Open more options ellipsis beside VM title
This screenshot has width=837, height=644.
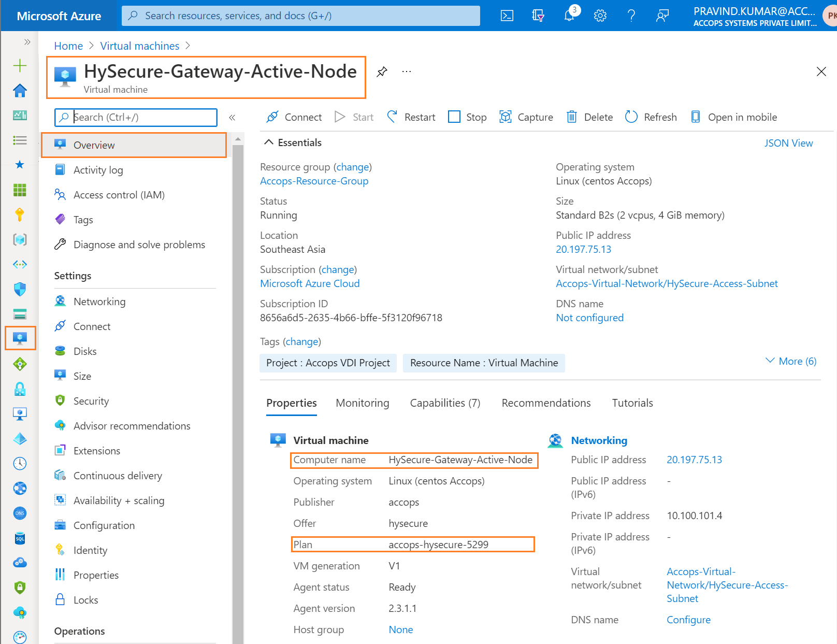point(407,71)
